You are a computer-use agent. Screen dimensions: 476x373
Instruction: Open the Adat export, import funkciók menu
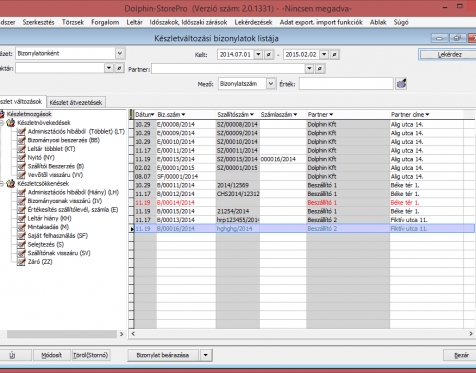pos(321,22)
